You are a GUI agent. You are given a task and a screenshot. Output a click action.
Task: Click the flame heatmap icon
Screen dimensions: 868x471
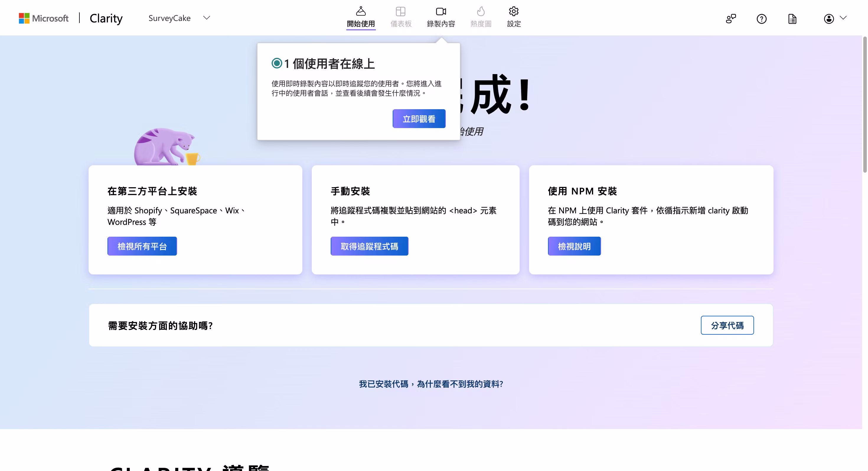[x=481, y=11]
